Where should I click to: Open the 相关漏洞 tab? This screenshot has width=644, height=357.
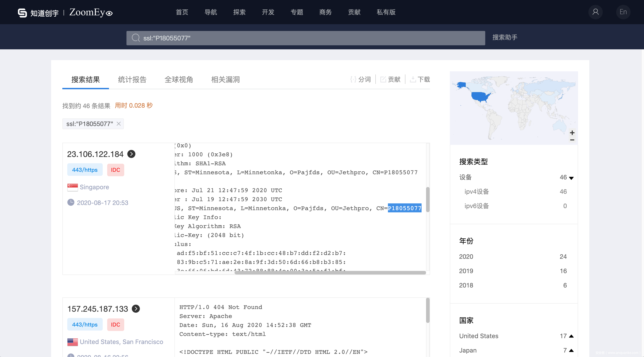225,80
